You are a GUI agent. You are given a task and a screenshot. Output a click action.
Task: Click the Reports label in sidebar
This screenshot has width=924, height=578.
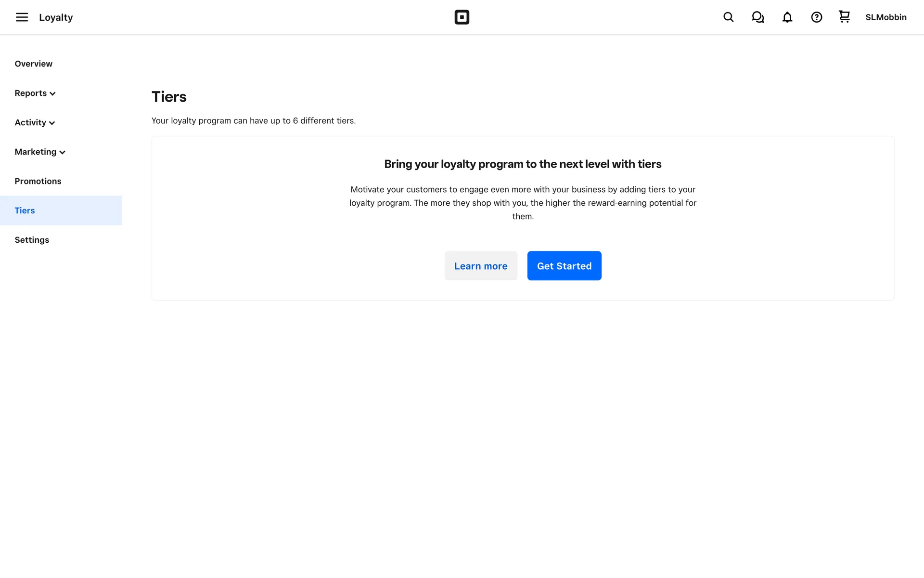click(30, 93)
